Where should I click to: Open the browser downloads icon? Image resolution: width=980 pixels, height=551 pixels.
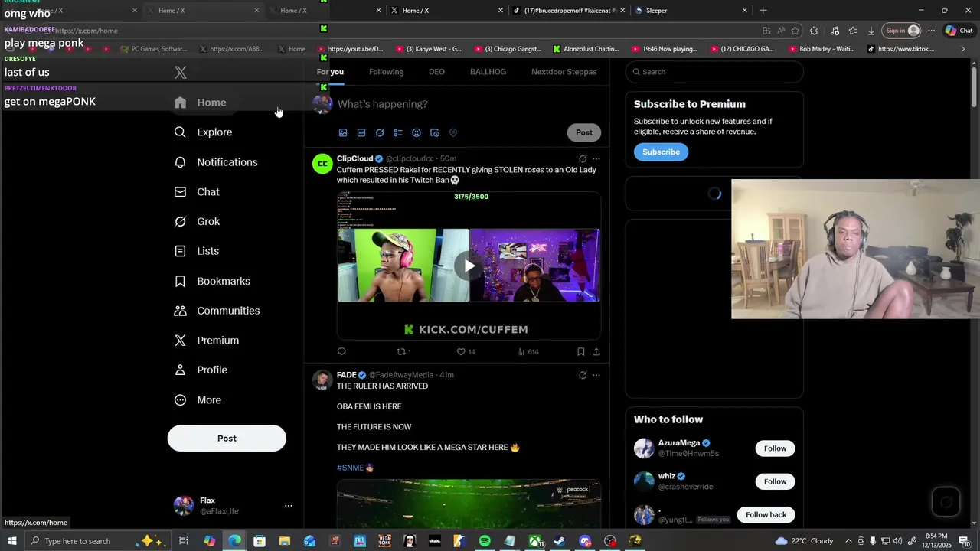[871, 31]
